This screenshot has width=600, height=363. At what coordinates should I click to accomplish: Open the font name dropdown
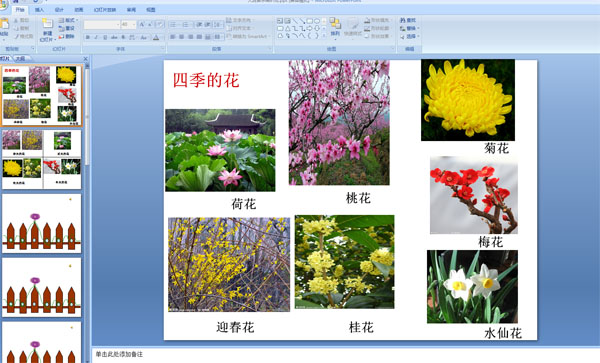[x=102, y=25]
